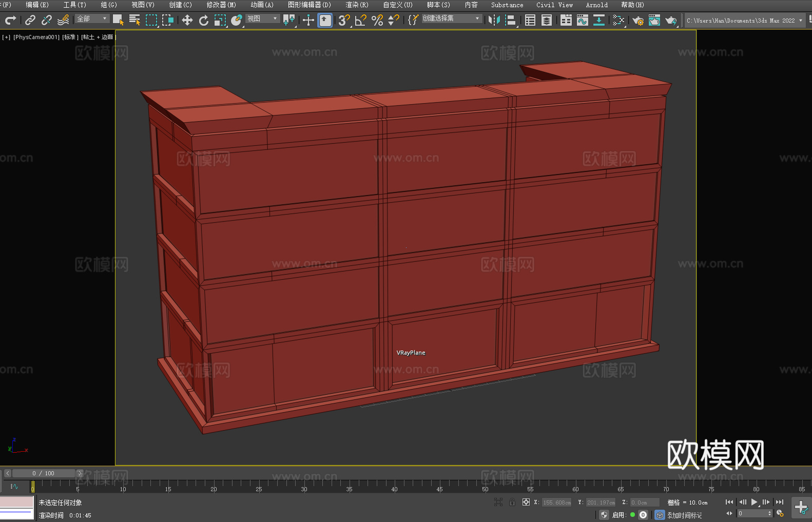Toggle Selection Lock padlock
This screenshot has width=812, height=522.
pyautogui.click(x=512, y=502)
